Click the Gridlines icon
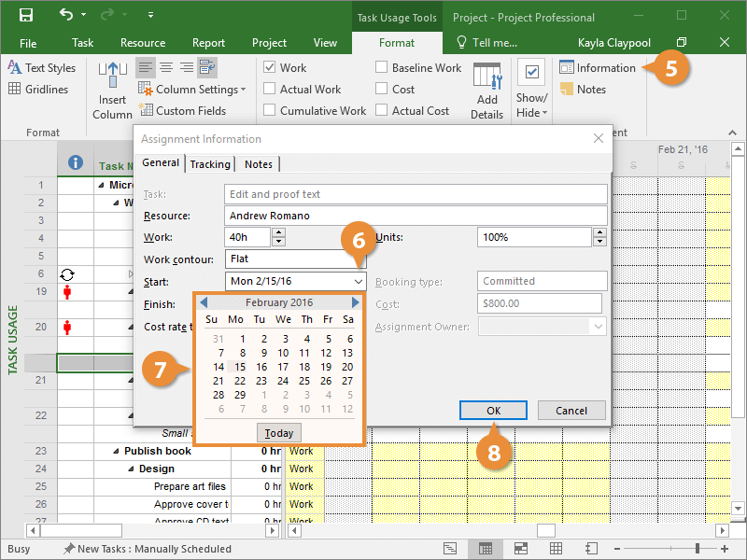 coord(38,90)
